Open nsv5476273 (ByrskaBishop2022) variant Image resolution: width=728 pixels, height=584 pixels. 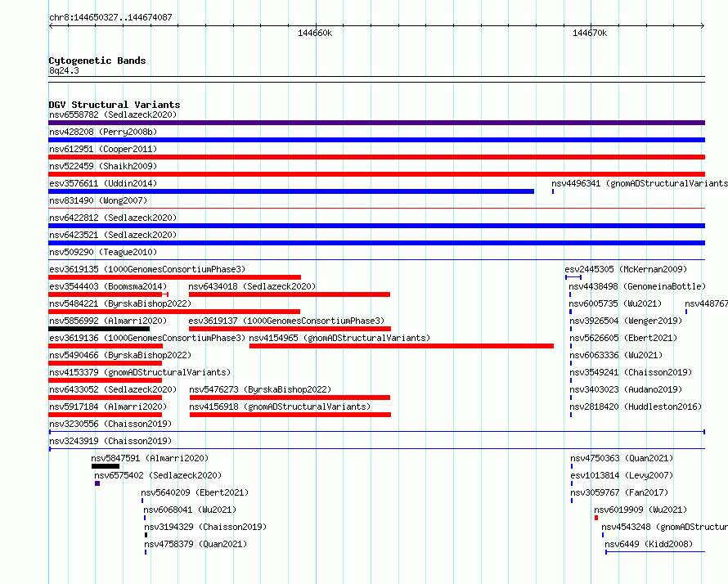[260, 389]
